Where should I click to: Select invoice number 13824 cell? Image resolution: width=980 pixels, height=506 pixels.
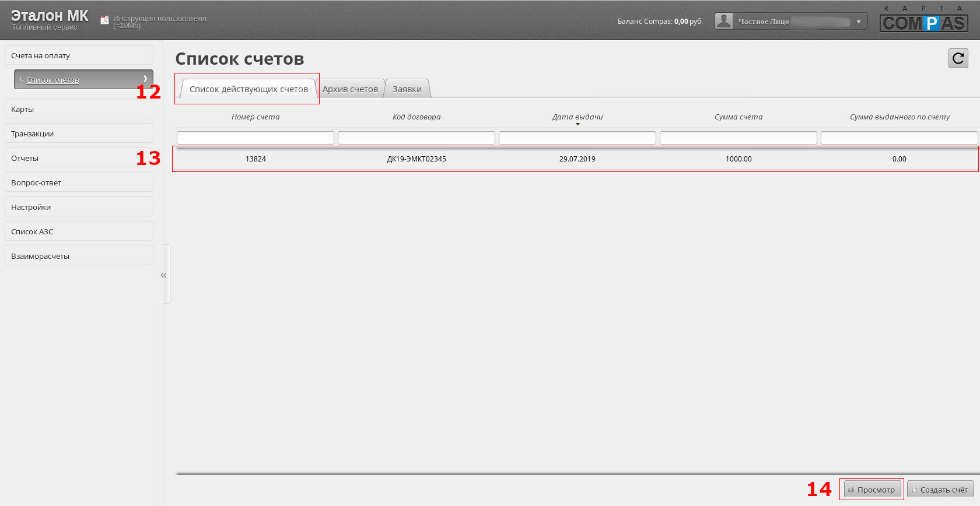pos(256,159)
